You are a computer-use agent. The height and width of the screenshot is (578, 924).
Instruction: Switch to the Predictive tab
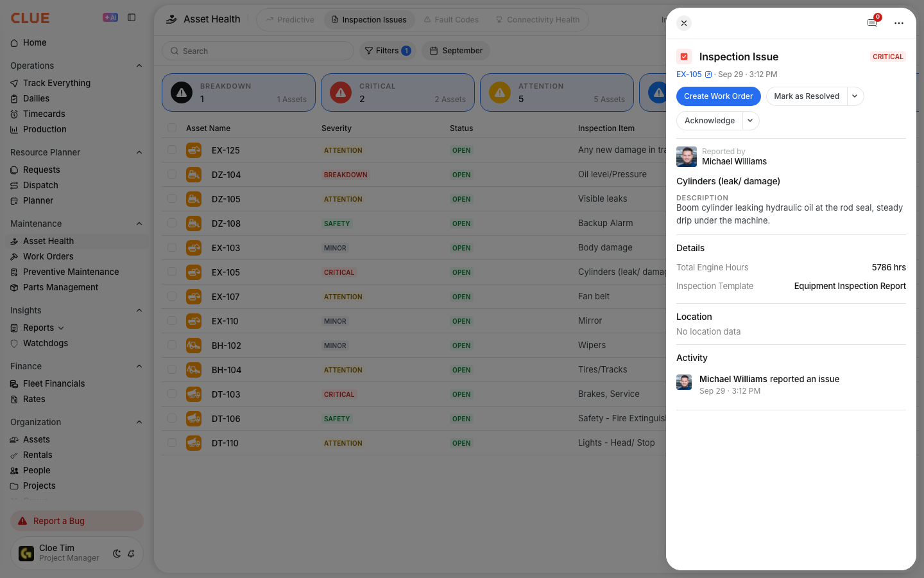click(290, 20)
